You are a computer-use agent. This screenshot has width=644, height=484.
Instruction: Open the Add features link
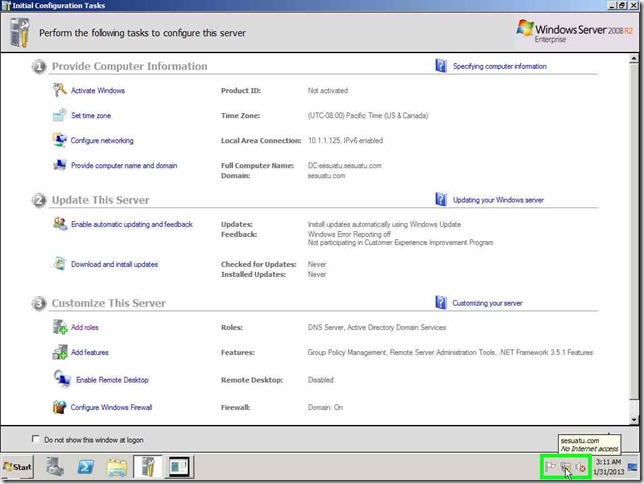pyautogui.click(x=90, y=353)
